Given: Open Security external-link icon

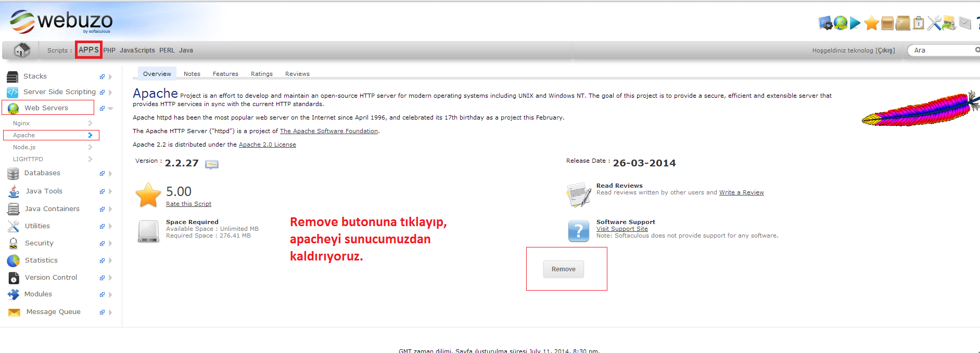Looking at the screenshot, I should click(102, 243).
